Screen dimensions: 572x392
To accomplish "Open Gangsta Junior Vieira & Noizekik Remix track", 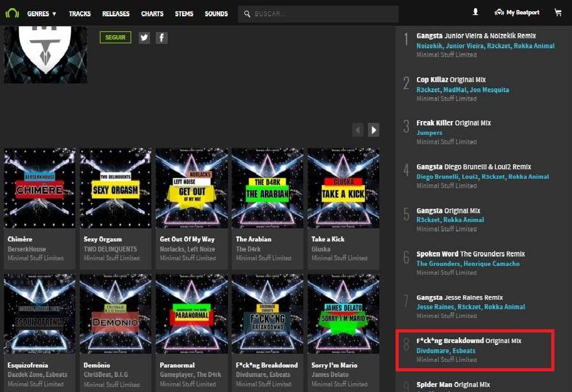I will tap(476, 36).
